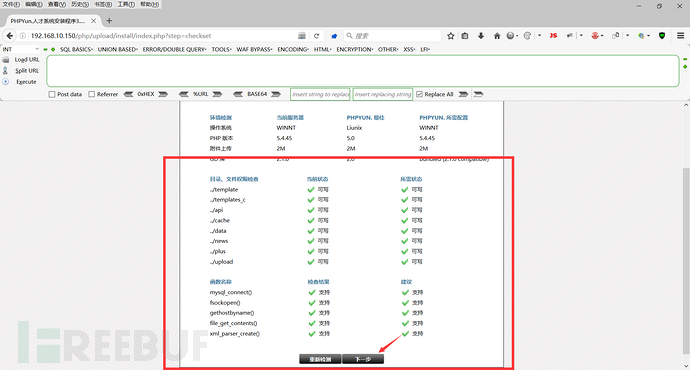Bookmark this page with the star icon

pyautogui.click(x=451, y=36)
